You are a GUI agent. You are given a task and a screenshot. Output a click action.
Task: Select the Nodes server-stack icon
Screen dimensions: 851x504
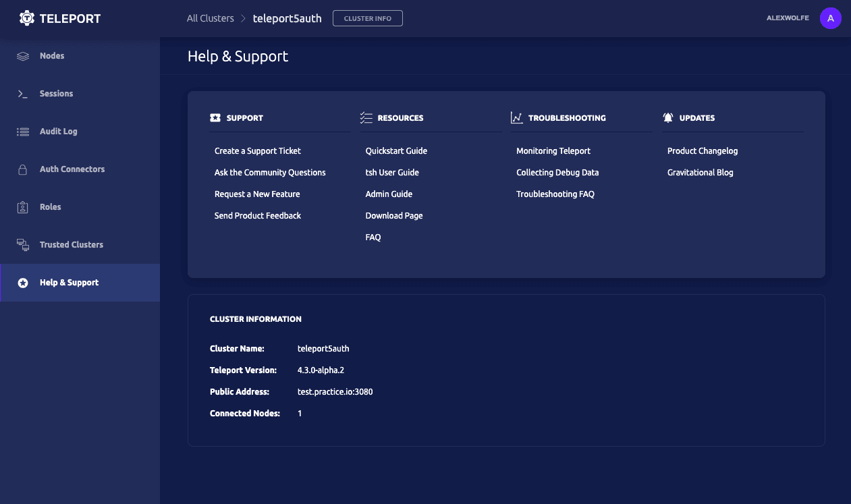tap(23, 55)
